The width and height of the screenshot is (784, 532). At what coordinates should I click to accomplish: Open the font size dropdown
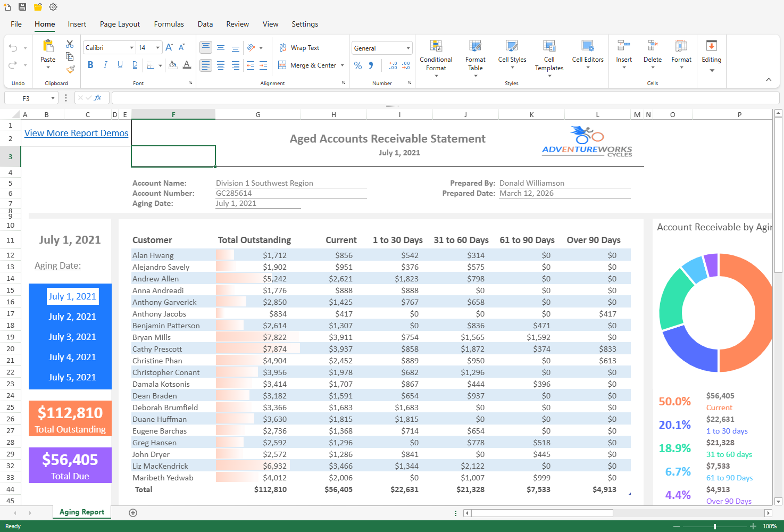[x=157, y=48]
